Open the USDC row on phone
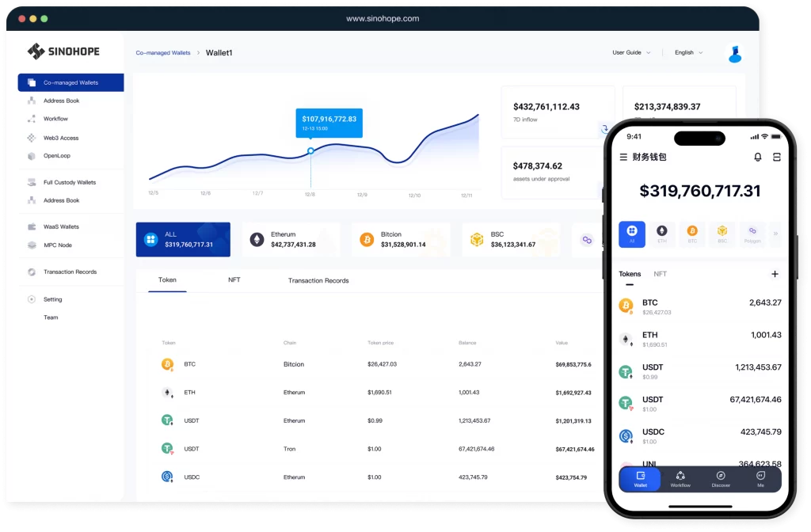Screen dimensions: 811x532 [700, 436]
